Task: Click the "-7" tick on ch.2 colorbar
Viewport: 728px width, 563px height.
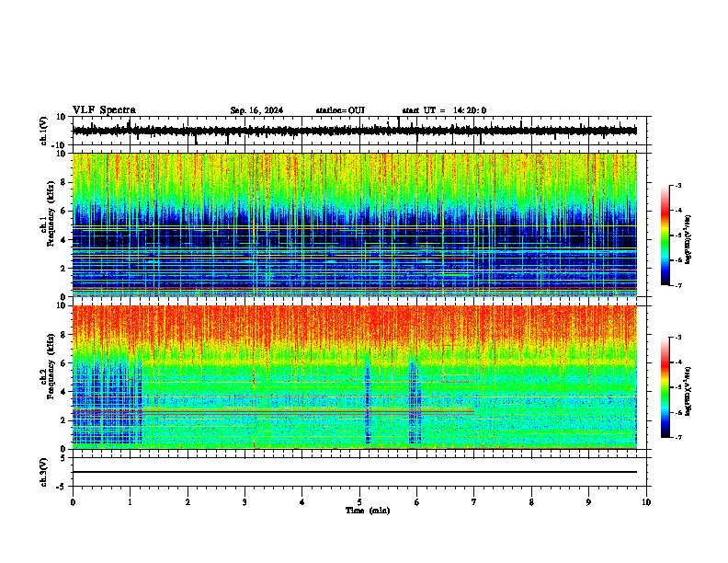Action: tap(677, 437)
